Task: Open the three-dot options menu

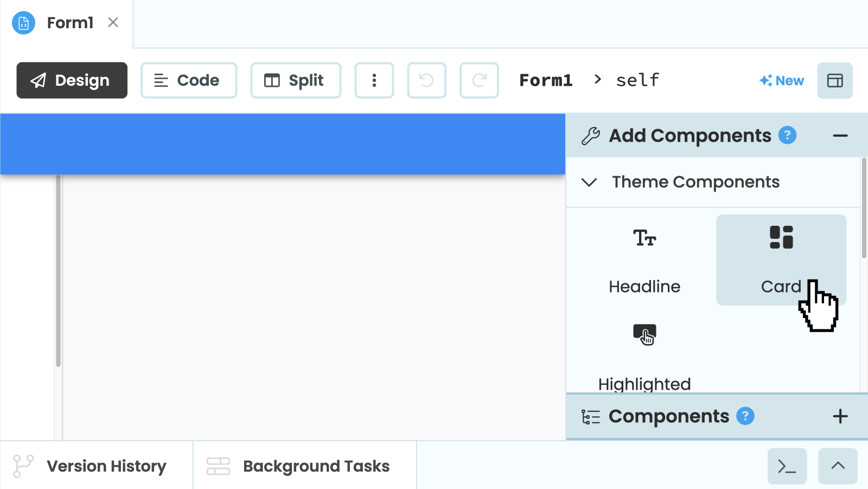Action: coord(374,80)
